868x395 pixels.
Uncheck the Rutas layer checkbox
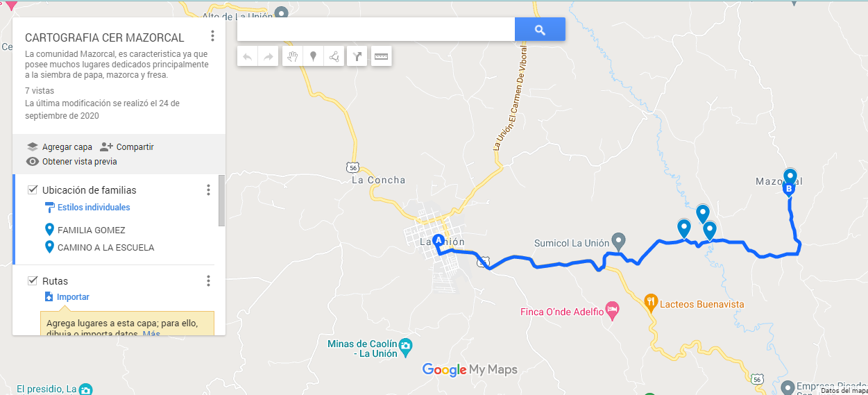coord(32,281)
